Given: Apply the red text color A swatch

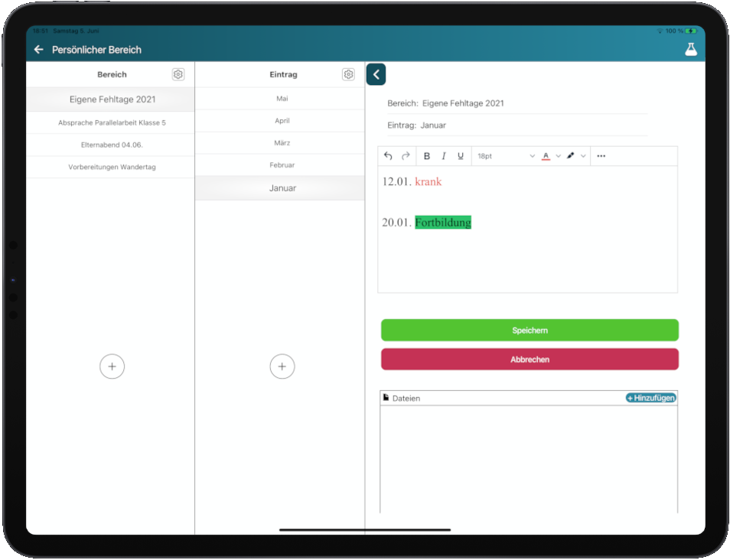Looking at the screenshot, I should pyautogui.click(x=546, y=156).
